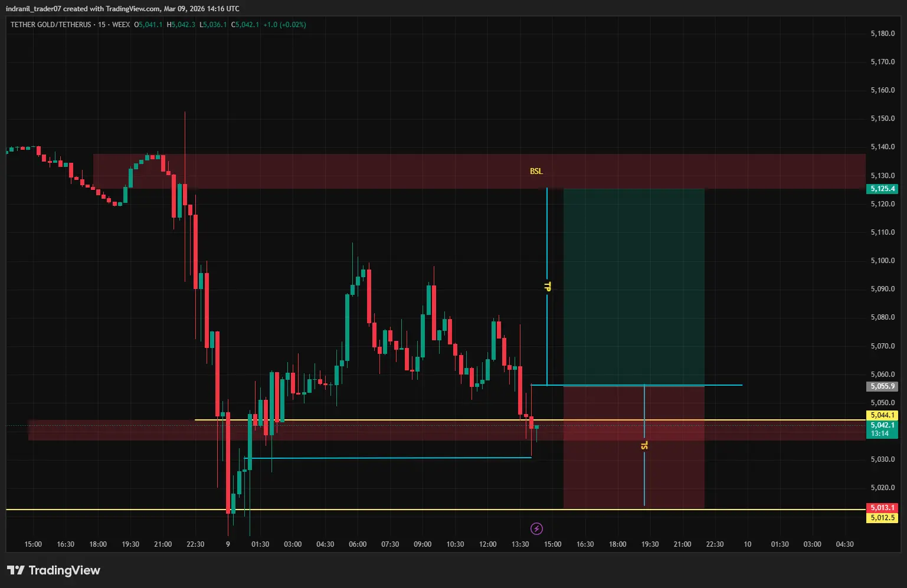907x588 pixels.
Task: Click the 06:00 time axis label
Action: pyautogui.click(x=358, y=544)
